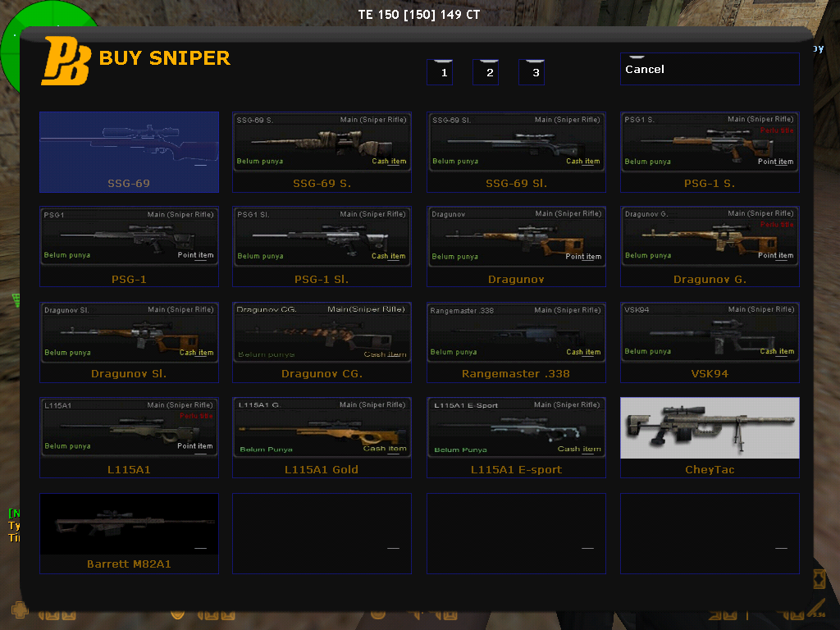Click the TE 150 [150] 149 CT score text

[x=419, y=15]
